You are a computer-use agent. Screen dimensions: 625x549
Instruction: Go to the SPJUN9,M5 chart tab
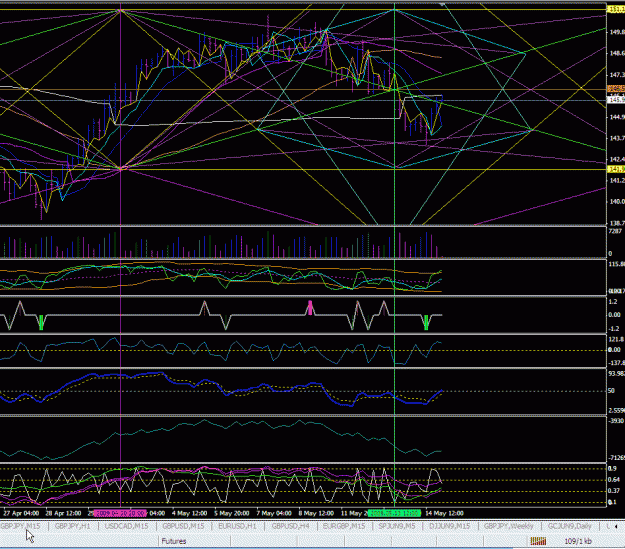coord(397,526)
